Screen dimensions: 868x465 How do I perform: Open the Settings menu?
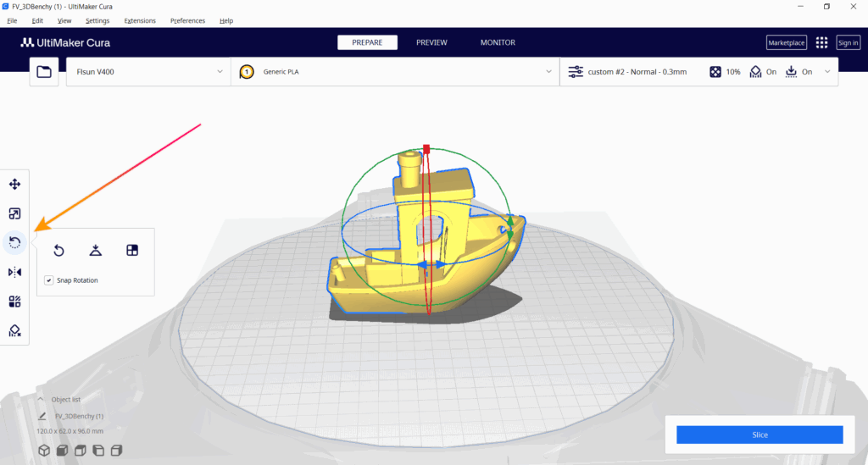click(97, 20)
